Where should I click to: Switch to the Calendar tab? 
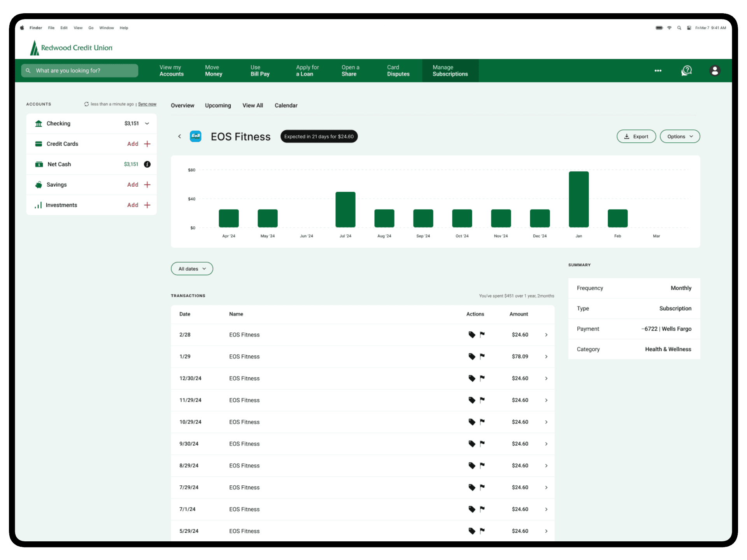(286, 105)
